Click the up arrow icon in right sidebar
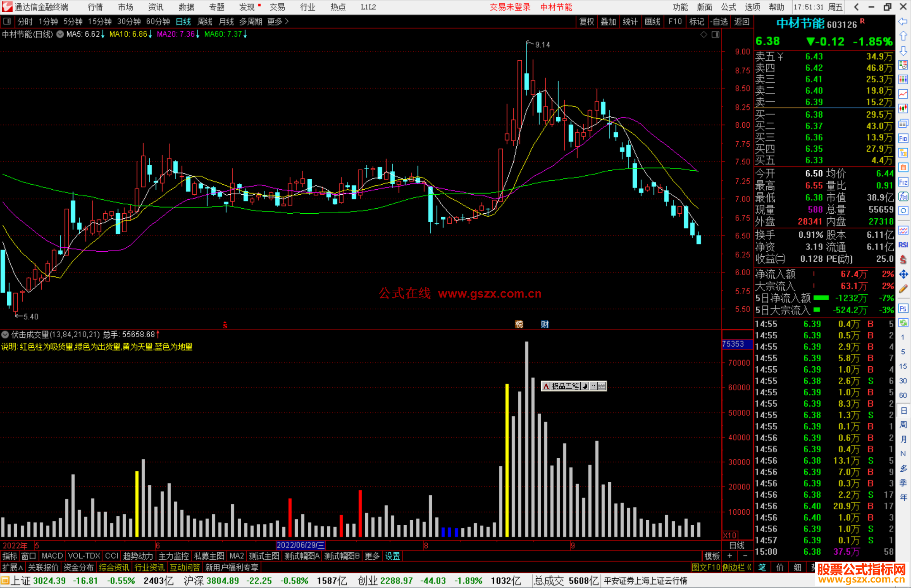Screen dimensions: 911x588 [903, 36]
